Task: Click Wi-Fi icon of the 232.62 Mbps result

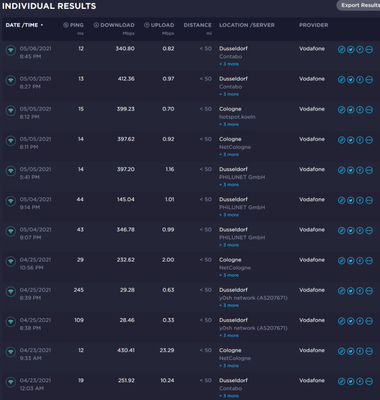Action: (11, 262)
